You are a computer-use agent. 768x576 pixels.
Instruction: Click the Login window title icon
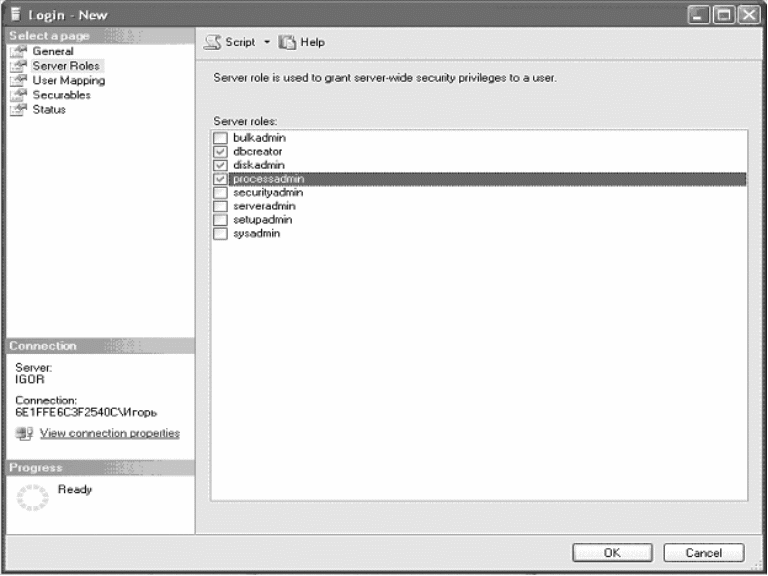coord(12,15)
